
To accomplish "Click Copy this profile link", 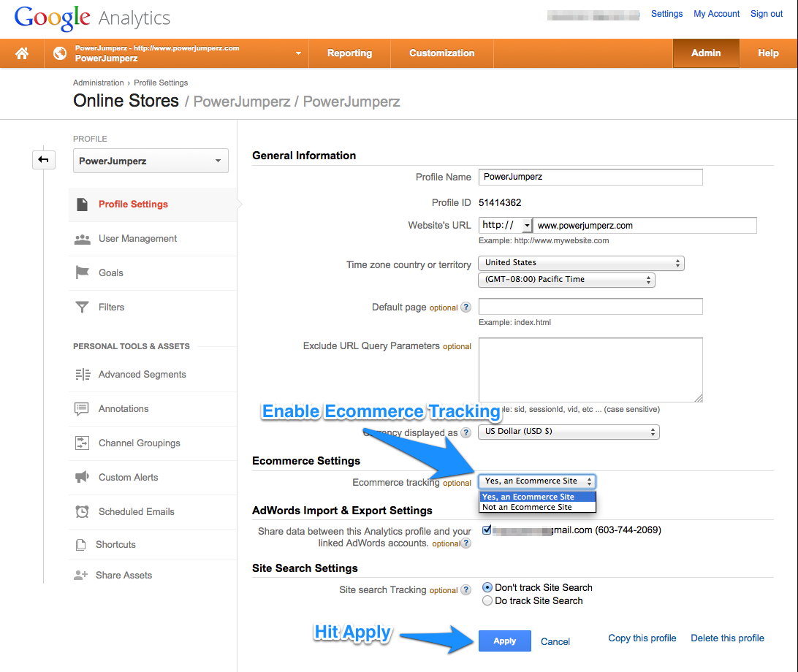I will pos(642,638).
